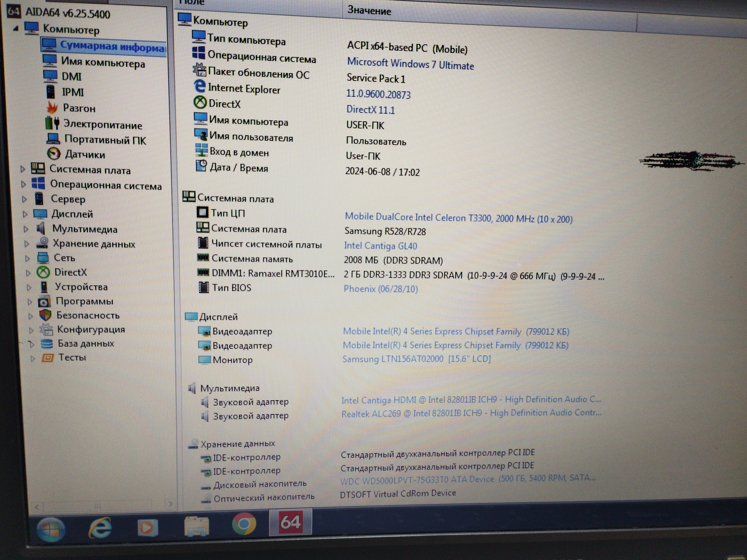Image resolution: width=747 pixels, height=560 pixels.
Task: Select the DMI tree icon
Action: 50,76
